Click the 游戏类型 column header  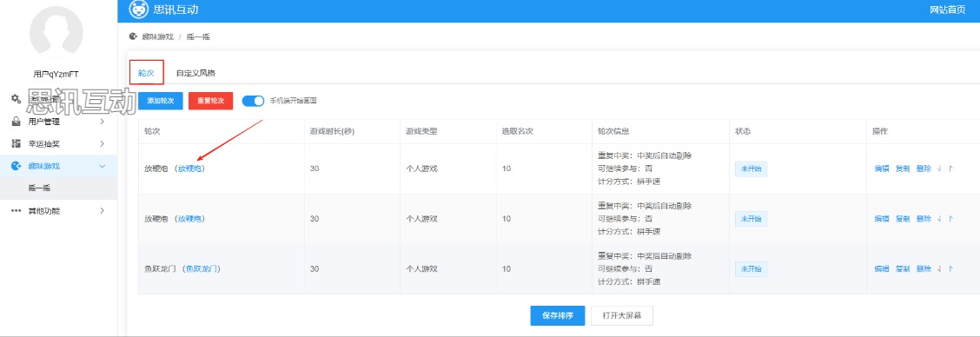pos(421,132)
